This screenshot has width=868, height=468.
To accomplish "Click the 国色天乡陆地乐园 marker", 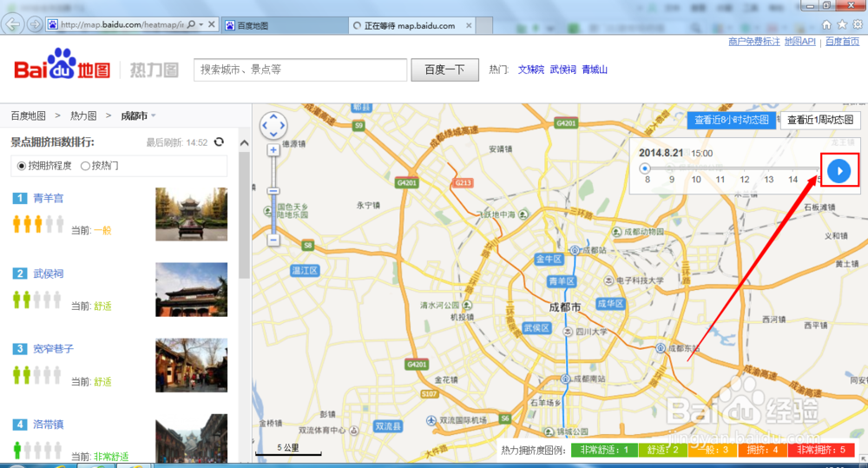I will [x=268, y=210].
